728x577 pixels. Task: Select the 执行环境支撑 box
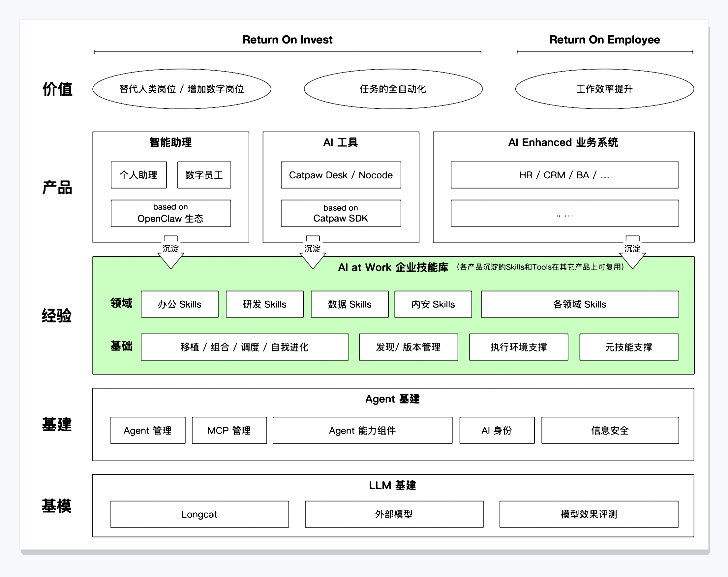519,347
